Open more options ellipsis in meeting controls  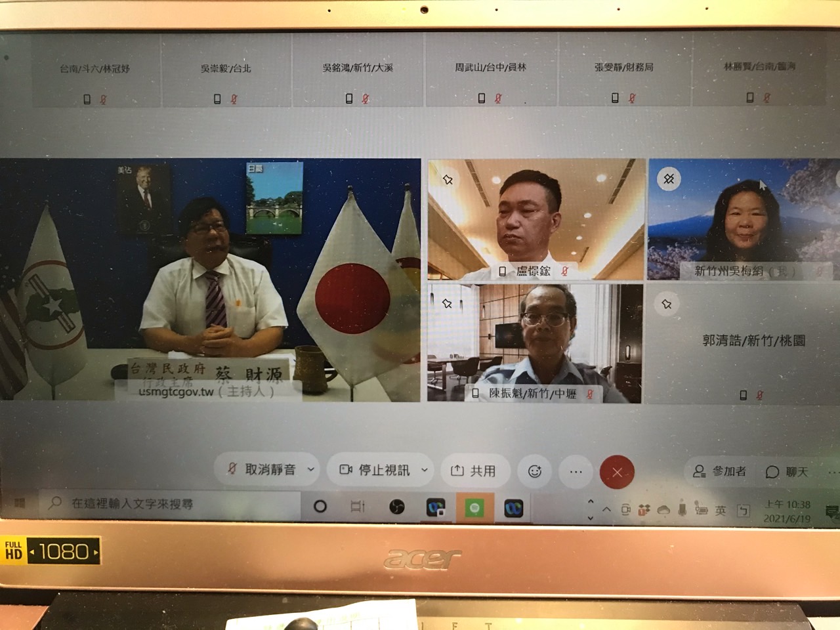point(576,471)
